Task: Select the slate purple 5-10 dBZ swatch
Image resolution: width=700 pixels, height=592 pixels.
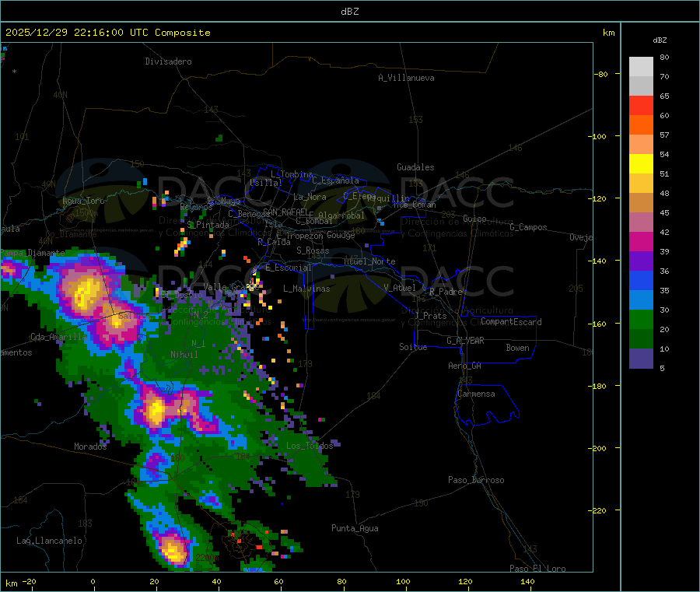Action: pos(641,359)
